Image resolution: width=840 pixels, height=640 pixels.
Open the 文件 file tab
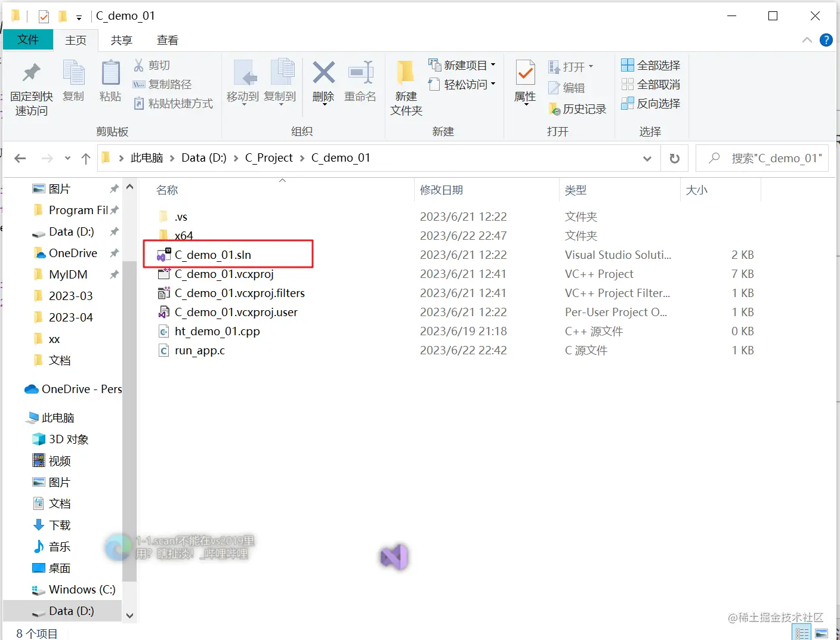[x=28, y=39]
